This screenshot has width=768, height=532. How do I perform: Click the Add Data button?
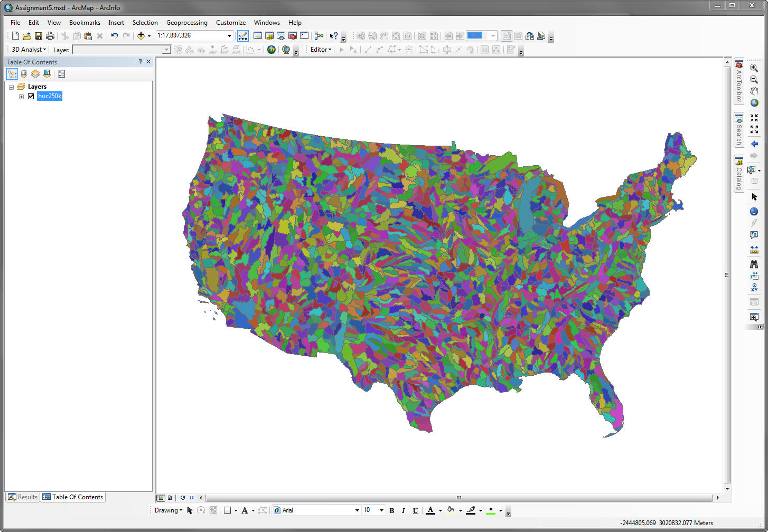pos(141,36)
